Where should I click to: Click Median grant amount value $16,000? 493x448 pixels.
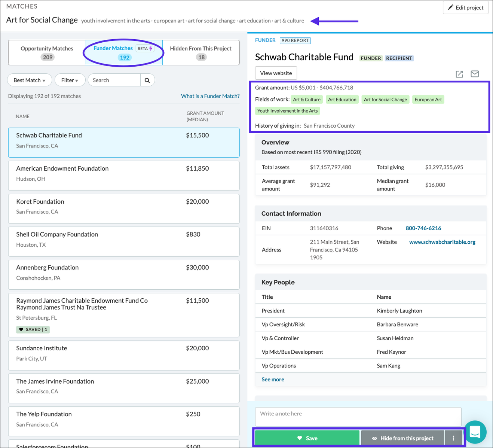tap(435, 185)
